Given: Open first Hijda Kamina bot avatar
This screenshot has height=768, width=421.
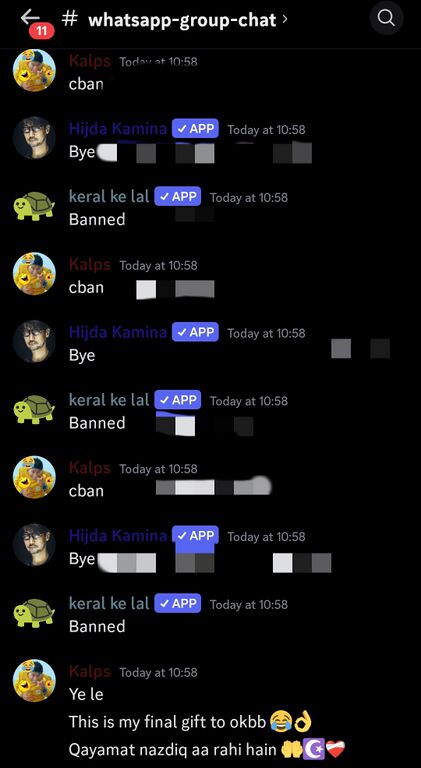Looking at the screenshot, I should point(34,138).
